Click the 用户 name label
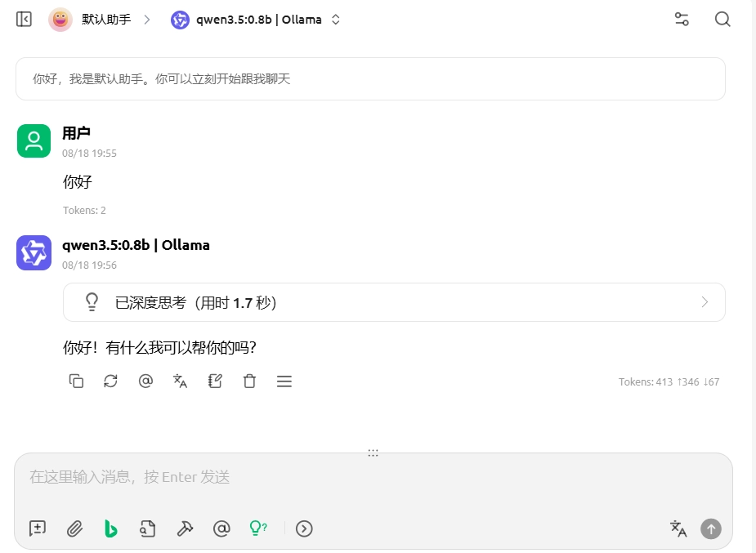 76,133
